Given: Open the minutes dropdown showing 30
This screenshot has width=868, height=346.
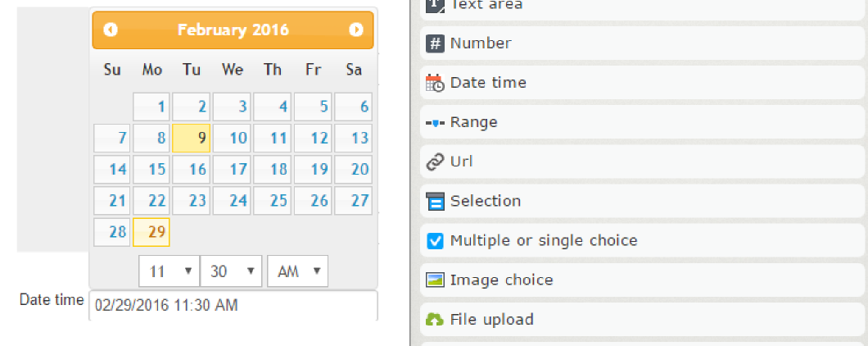Looking at the screenshot, I should point(230,271).
